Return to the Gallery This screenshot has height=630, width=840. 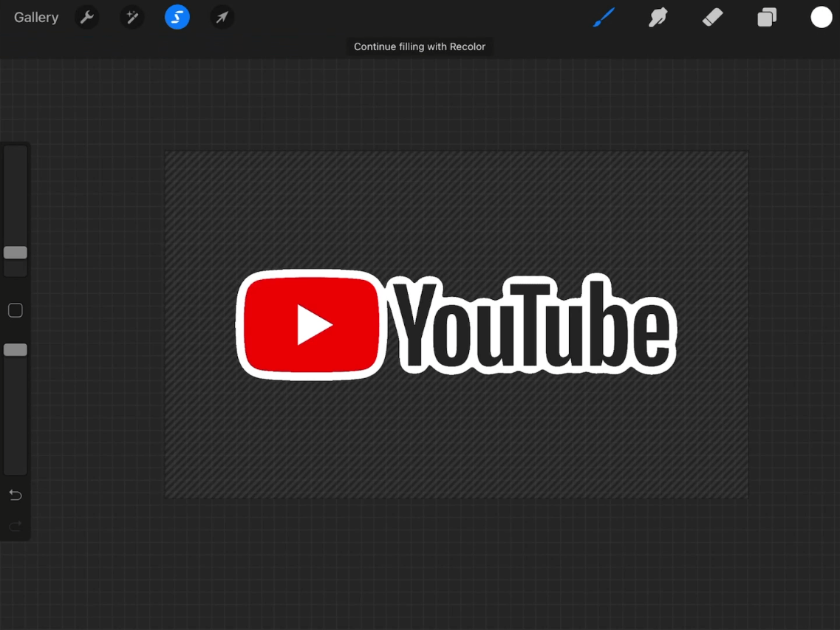point(36,17)
